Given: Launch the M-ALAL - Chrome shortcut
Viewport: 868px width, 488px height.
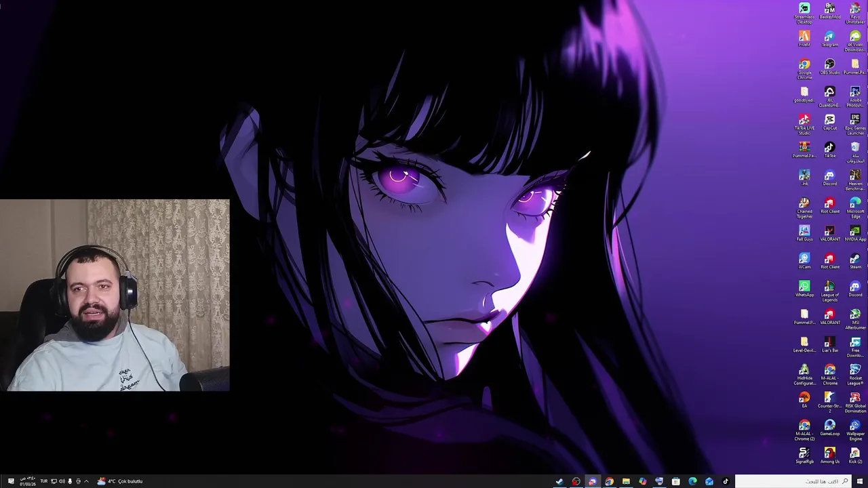Looking at the screenshot, I should pyautogui.click(x=830, y=375).
